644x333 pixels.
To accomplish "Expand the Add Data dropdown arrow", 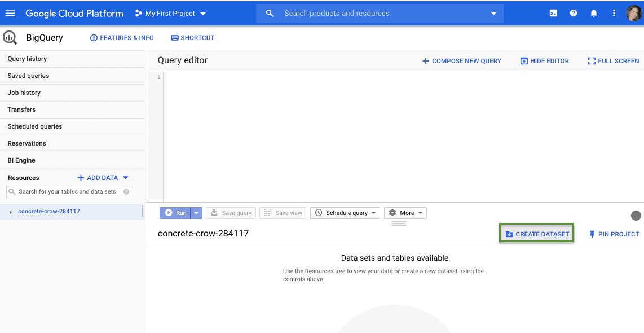I will (x=126, y=178).
